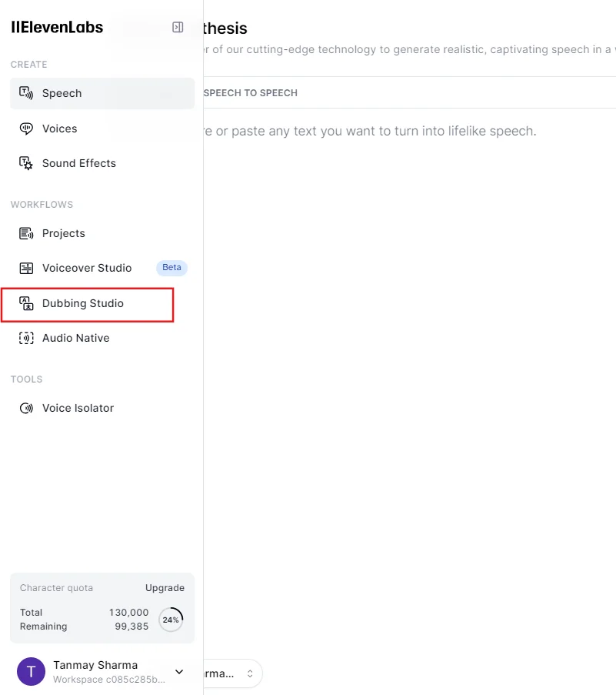Screen dimensions: 616x695
Task: Click the Workspace c085c285b... text
Action: [x=109, y=680]
